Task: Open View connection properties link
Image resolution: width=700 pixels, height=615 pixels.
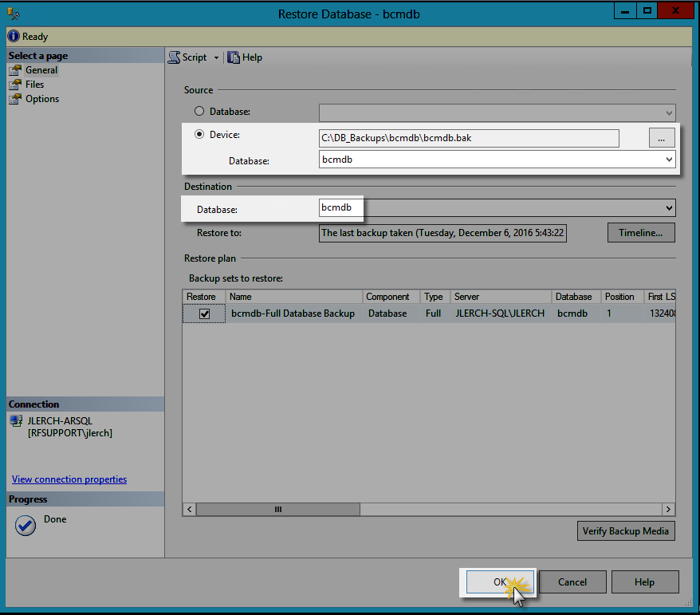Action: 69,479
